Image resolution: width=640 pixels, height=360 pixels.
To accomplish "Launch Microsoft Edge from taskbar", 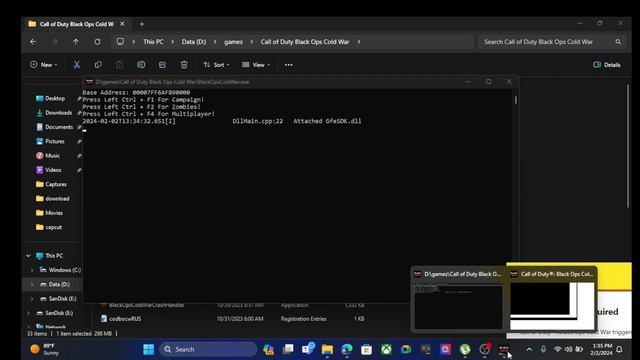I will [347, 349].
